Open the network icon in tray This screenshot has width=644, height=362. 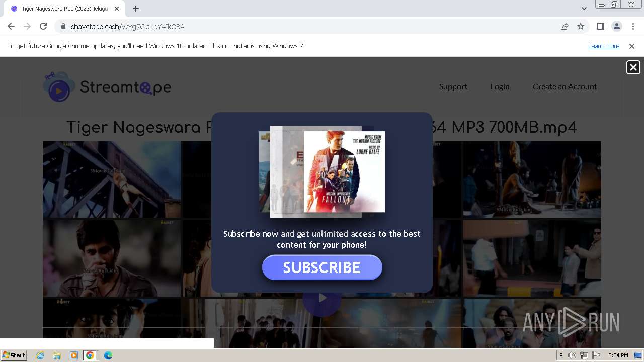[584, 355]
